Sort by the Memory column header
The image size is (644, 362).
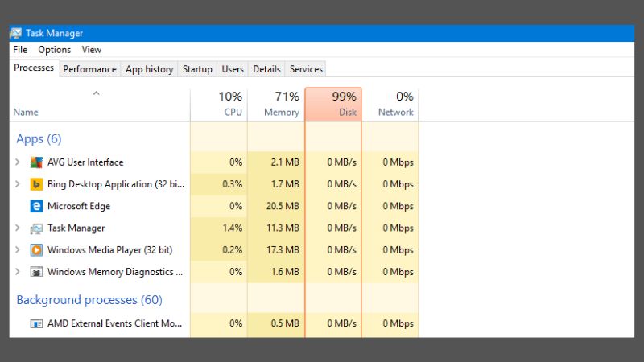[x=276, y=105]
